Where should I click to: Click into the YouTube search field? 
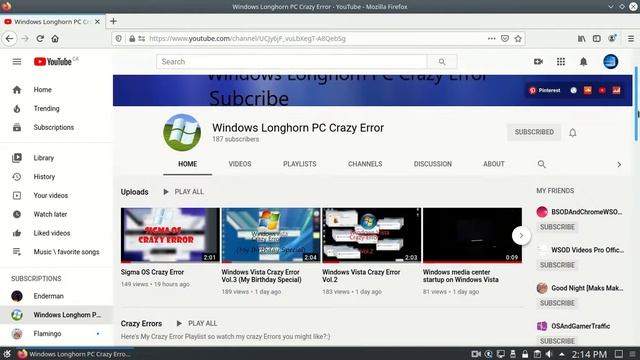tap(291, 62)
